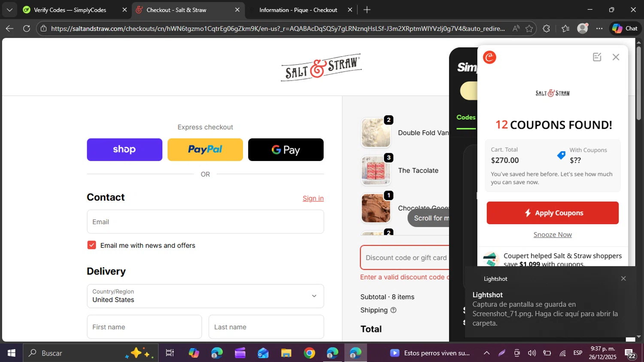
Task: Uncheck Email me with news and offers
Action: pos(91,245)
